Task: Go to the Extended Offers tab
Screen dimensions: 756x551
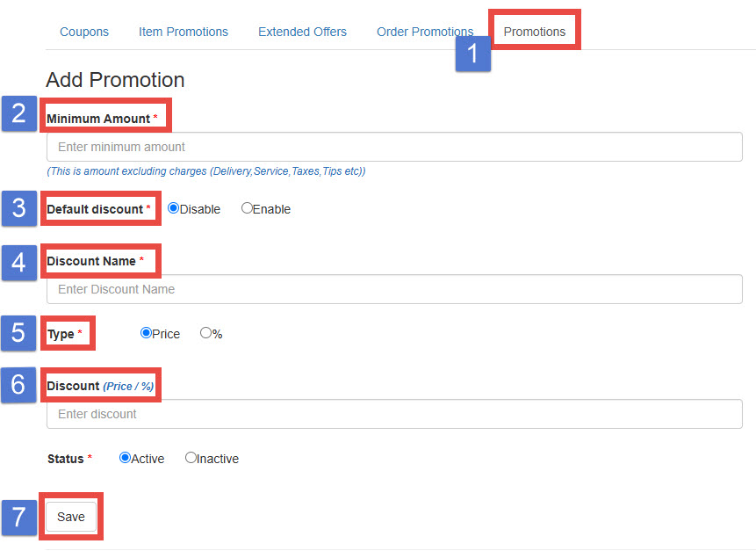Action: 302,32
